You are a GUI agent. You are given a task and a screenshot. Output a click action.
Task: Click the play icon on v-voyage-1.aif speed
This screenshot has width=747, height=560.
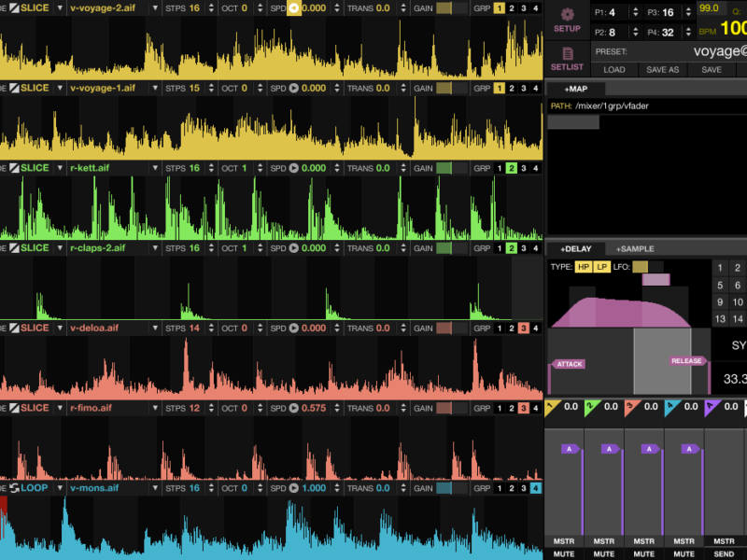[x=293, y=89]
